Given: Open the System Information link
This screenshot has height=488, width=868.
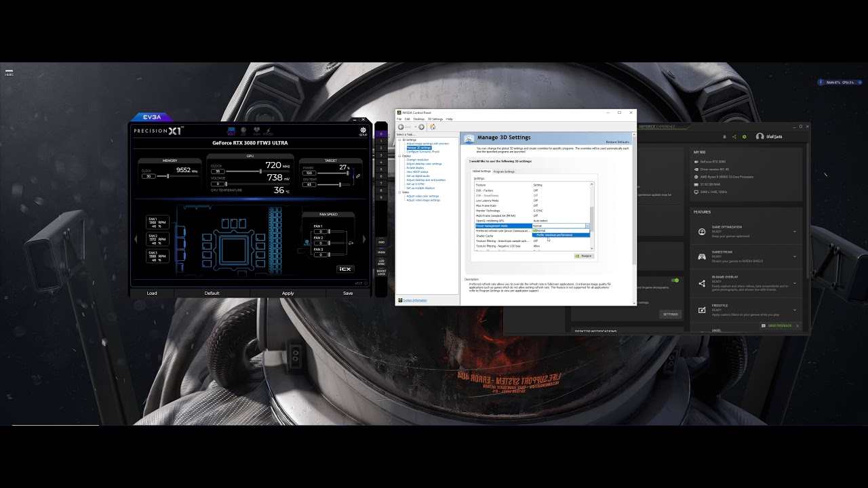Looking at the screenshot, I should (x=415, y=300).
